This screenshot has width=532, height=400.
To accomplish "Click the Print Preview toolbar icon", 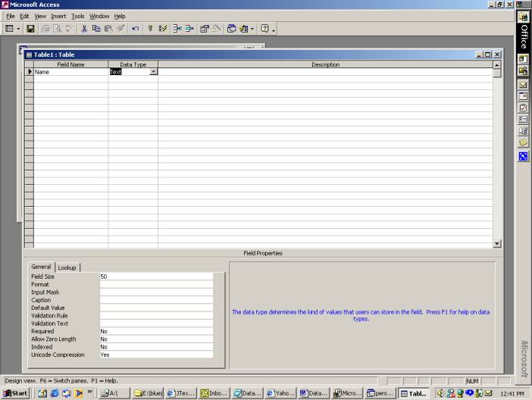I will tap(58, 29).
